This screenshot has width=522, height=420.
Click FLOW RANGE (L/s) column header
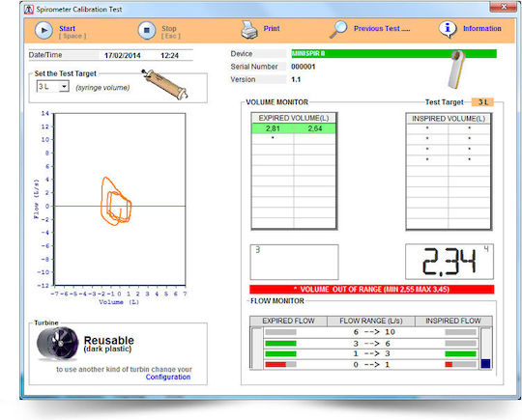click(371, 321)
